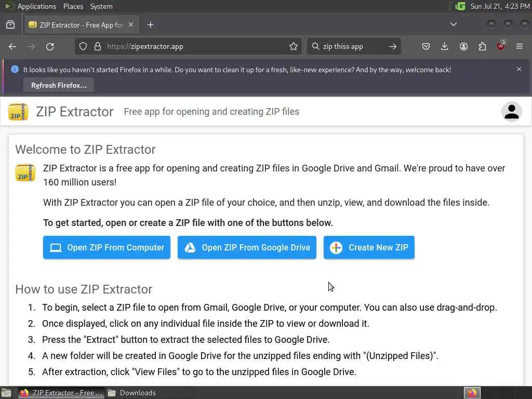
Task: Click the Firefox View icon in tab strip
Action: coord(10,25)
